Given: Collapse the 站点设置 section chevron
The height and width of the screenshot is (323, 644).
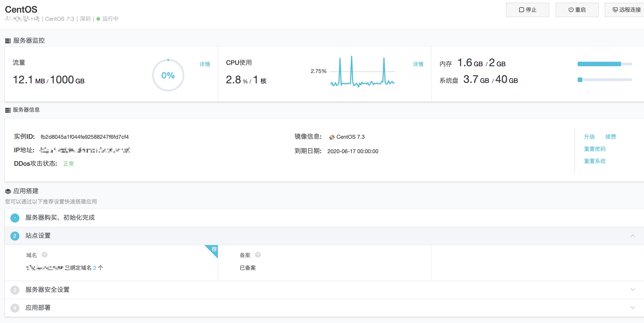Looking at the screenshot, I should 632,236.
